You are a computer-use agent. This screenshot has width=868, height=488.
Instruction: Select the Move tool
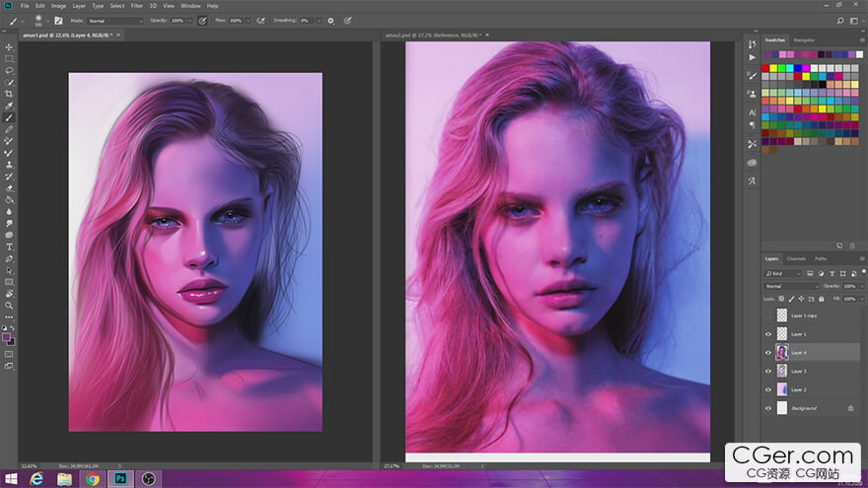9,47
